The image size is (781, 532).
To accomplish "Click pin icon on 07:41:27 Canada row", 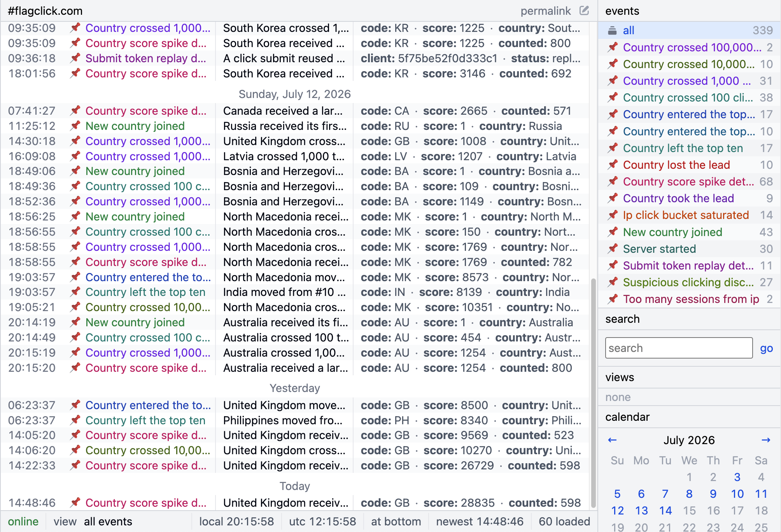I will tap(75, 110).
